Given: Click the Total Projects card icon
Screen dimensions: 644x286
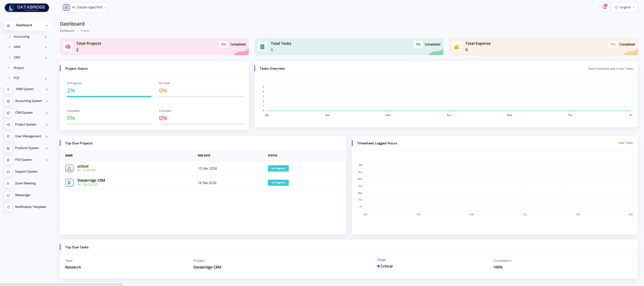Looking at the screenshot, I should tap(68, 47).
